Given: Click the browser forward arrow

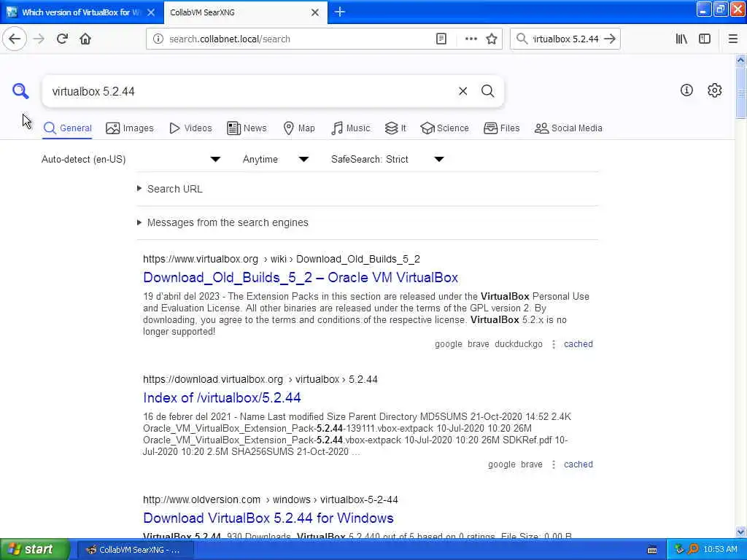Looking at the screenshot, I should (39, 39).
